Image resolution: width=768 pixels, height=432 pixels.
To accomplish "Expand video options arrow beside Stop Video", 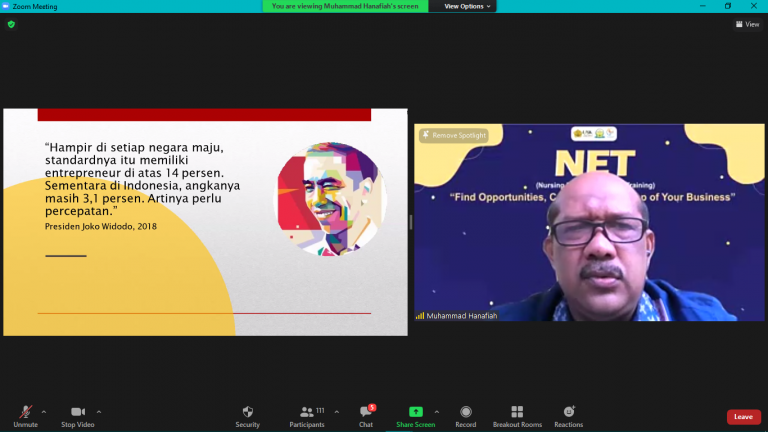I will click(x=98, y=411).
